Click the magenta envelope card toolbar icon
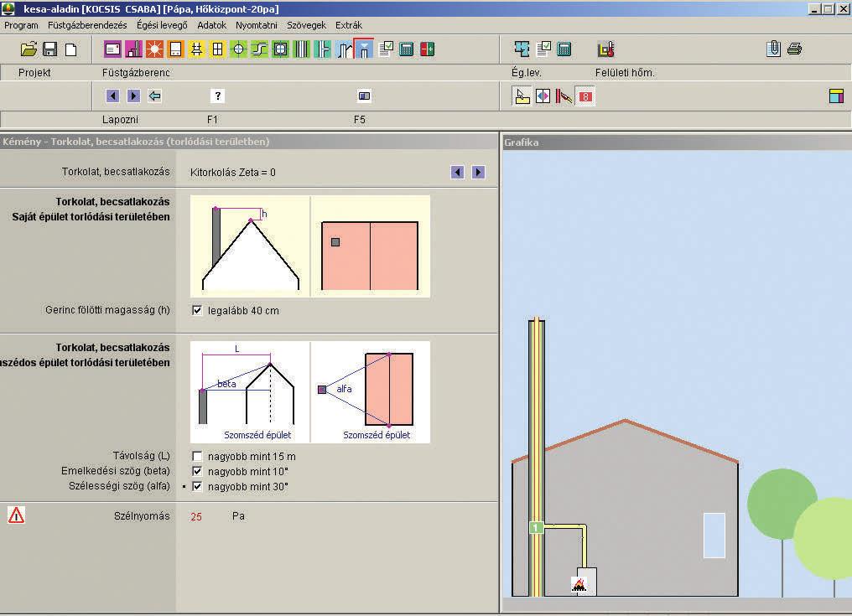Viewport: 852px width, 616px height. pyautogui.click(x=112, y=49)
